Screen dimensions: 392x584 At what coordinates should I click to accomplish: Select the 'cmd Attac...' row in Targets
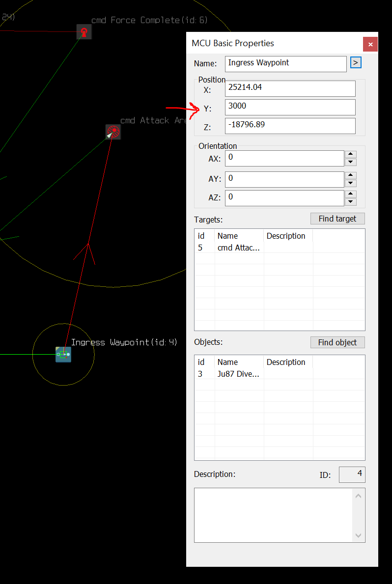point(280,248)
